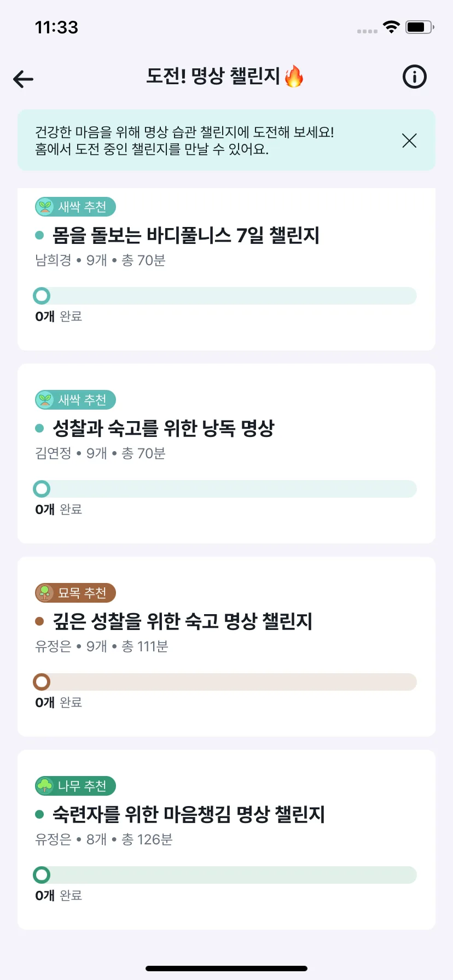The image size is (453, 980).
Task: Tap the brown progress bar of 숙고 명상
Action: tap(225, 682)
